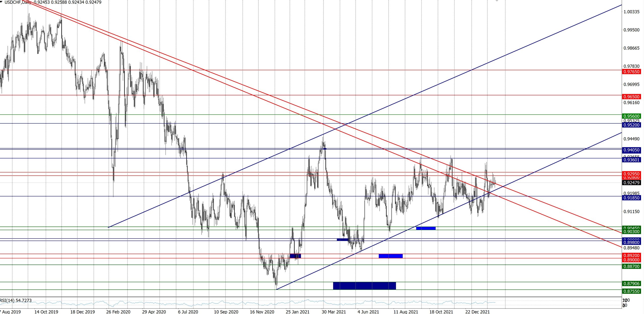
Task: Click the 22 Dec 2021 date label
Action: point(477,312)
